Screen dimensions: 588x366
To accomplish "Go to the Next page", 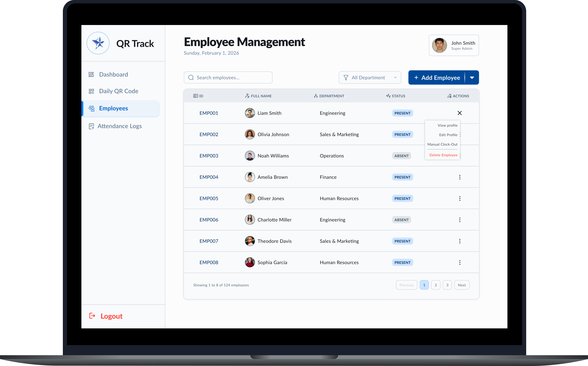I will tap(462, 285).
